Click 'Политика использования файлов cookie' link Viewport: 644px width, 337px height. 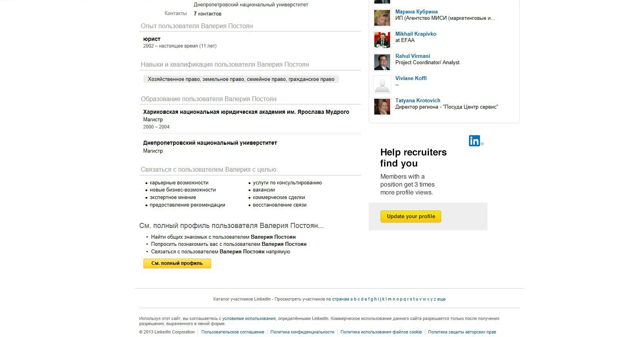[381, 332]
